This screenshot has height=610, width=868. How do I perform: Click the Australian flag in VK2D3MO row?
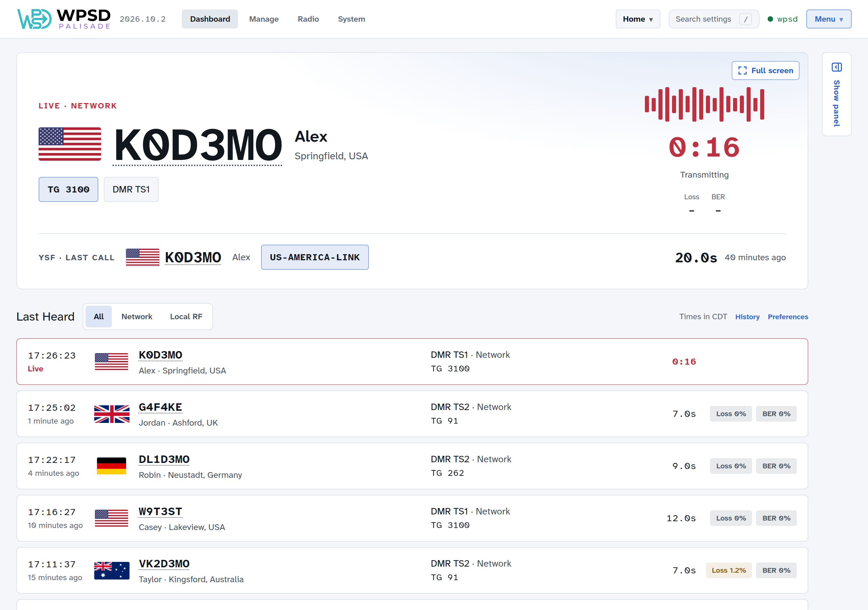(112, 570)
